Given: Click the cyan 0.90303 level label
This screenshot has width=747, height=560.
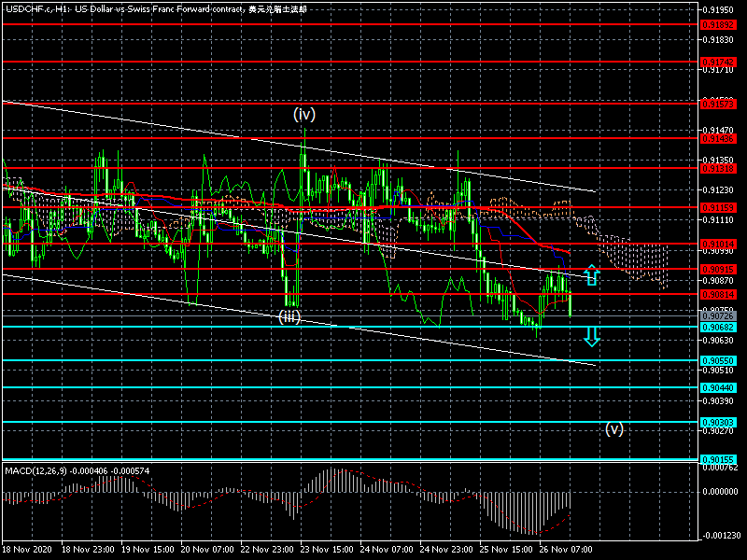Looking at the screenshot, I should (718, 423).
